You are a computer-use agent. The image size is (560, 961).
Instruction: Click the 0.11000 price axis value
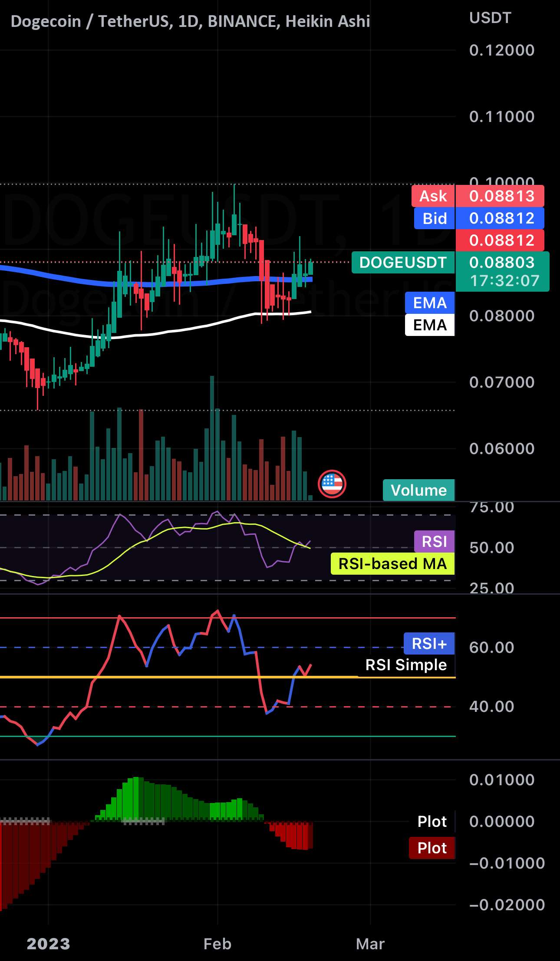pyautogui.click(x=502, y=117)
